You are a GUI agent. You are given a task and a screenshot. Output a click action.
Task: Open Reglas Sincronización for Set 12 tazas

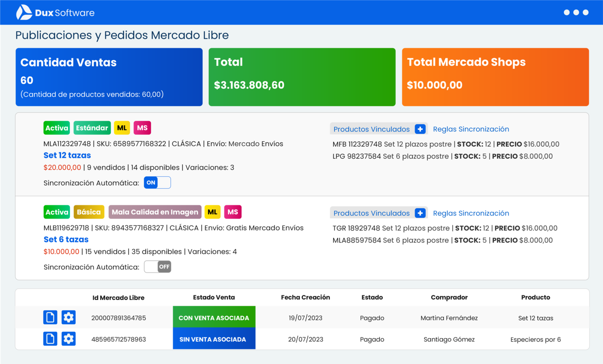[x=471, y=129]
